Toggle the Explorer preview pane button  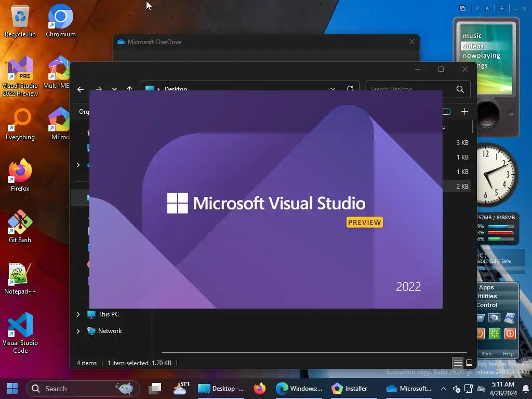point(446,112)
